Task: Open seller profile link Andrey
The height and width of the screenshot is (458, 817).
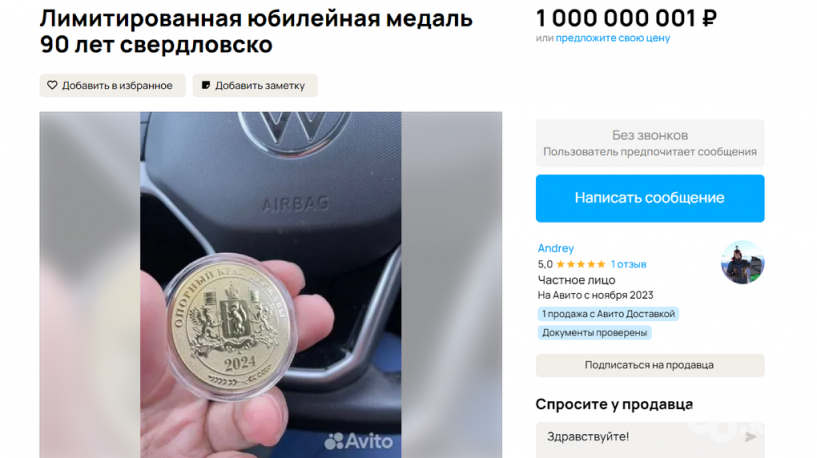Action: pyautogui.click(x=556, y=248)
